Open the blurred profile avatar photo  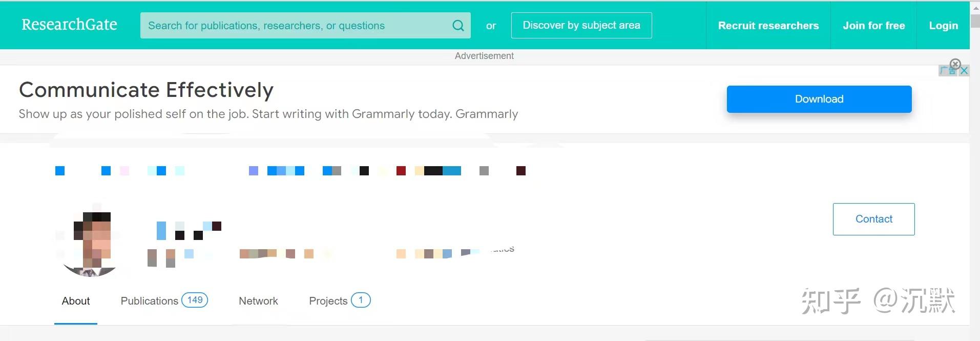(x=91, y=244)
